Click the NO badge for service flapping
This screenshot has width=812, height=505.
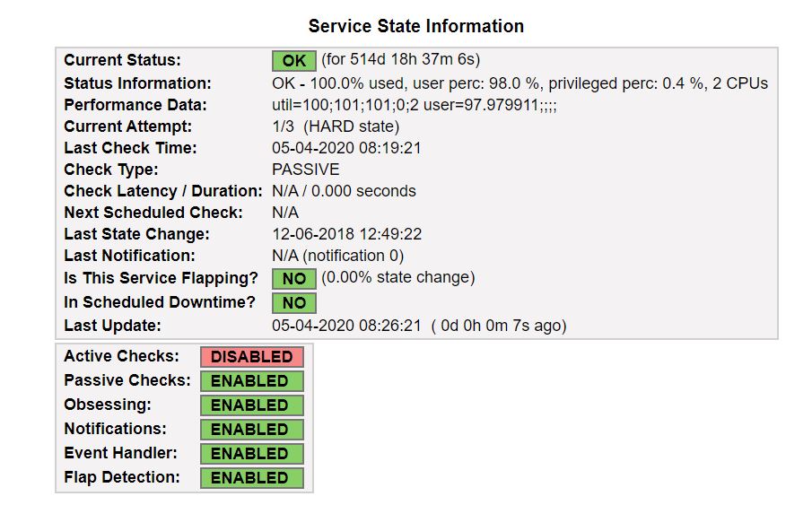point(293,279)
